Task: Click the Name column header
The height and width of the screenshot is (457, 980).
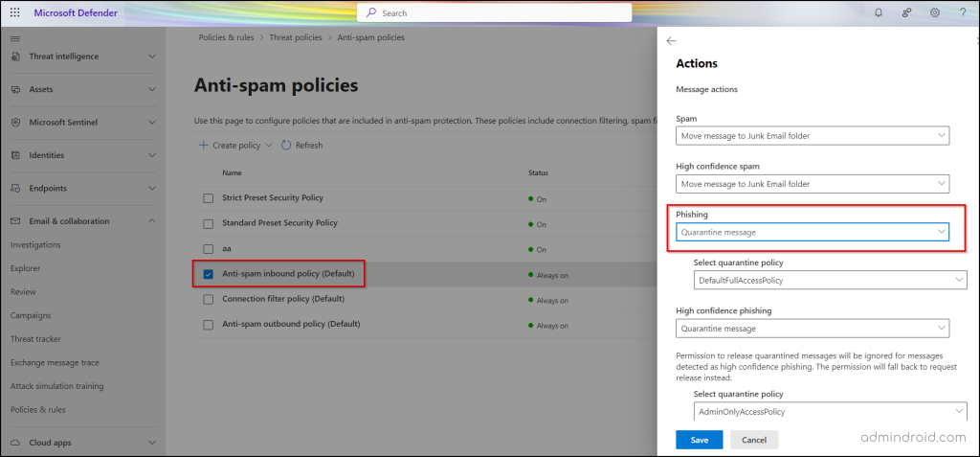Action: 232,172
